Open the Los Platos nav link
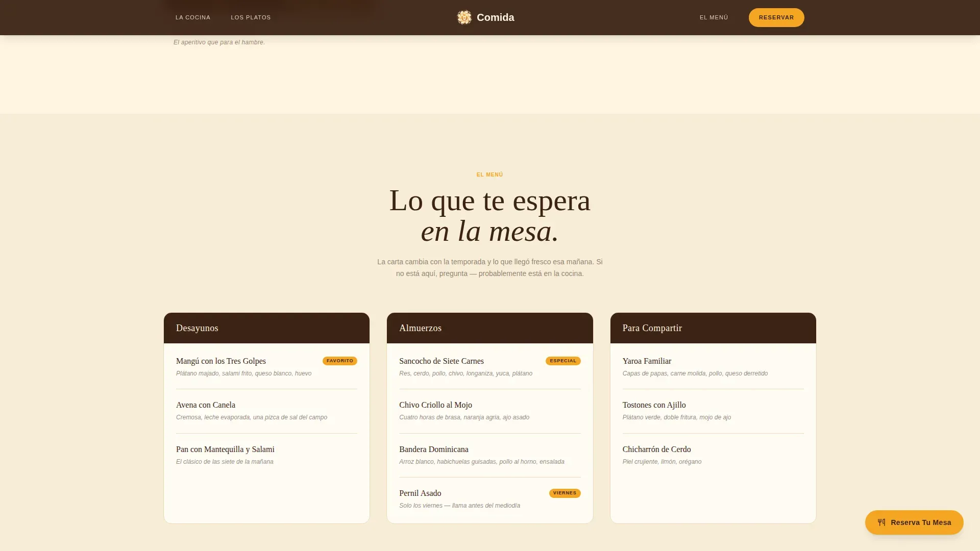The image size is (980, 551). [x=251, y=17]
